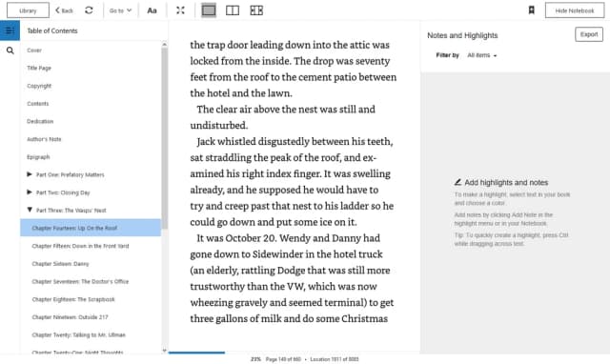Bookmark this page
This screenshot has height=364, width=610.
pyautogui.click(x=532, y=10)
